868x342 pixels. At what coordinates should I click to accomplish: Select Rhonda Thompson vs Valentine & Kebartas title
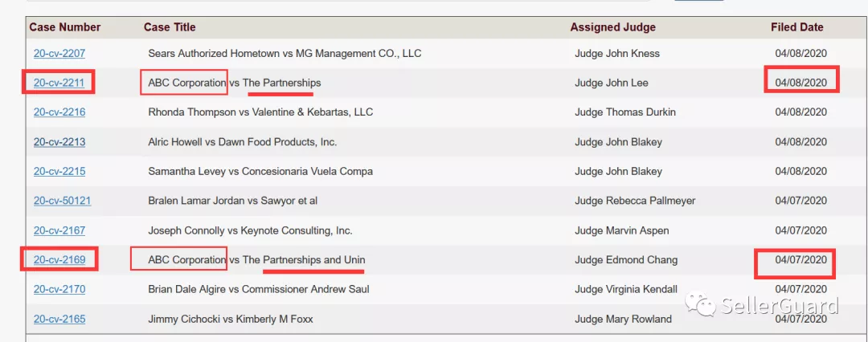pyautogui.click(x=260, y=112)
